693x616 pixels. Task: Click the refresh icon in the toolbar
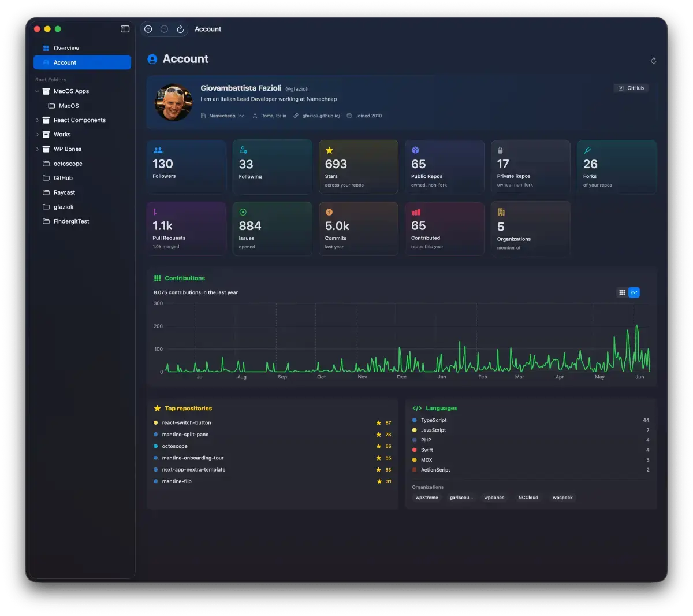click(x=180, y=29)
